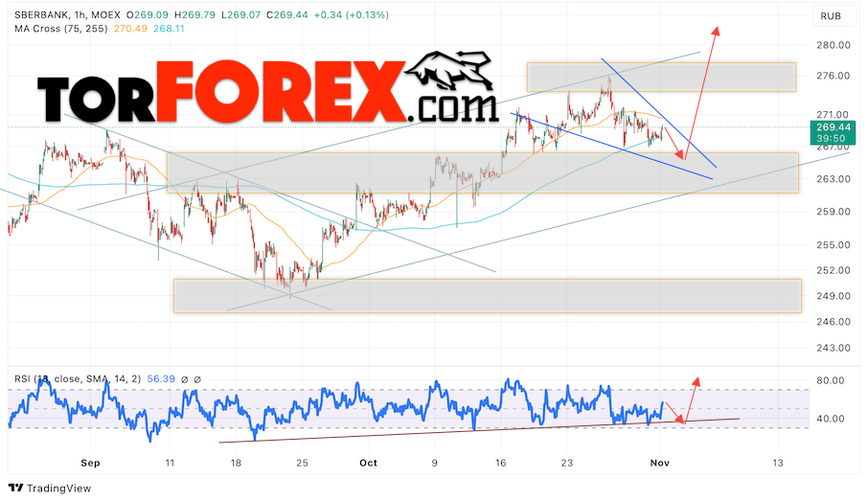Screen dimensions: 868x502
Task: Click the orange 270.49 MA value
Action: 130,28
